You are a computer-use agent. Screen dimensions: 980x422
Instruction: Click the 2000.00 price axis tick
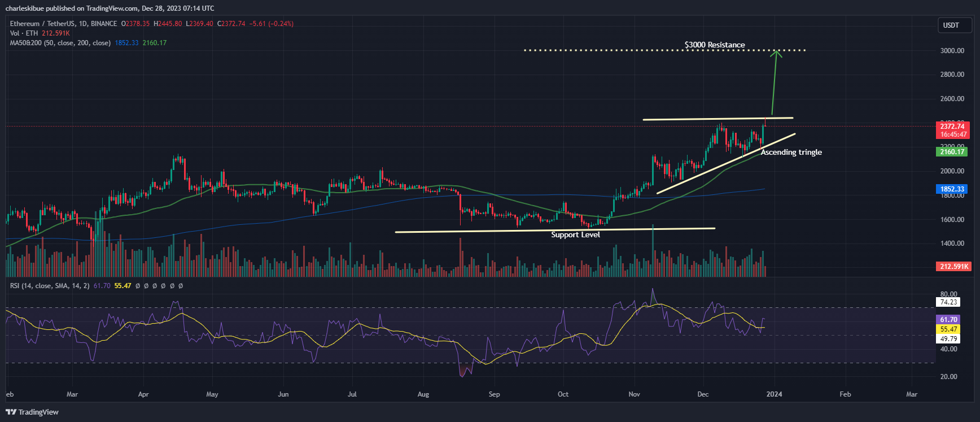click(x=952, y=171)
